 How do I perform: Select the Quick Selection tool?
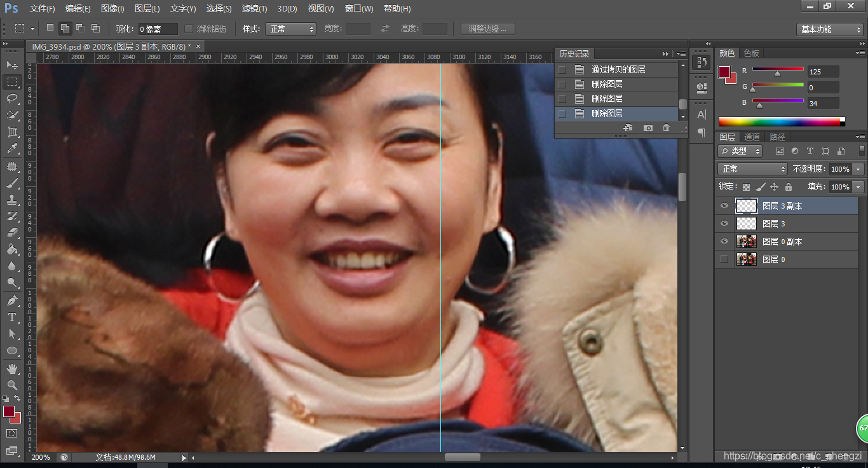(12, 115)
